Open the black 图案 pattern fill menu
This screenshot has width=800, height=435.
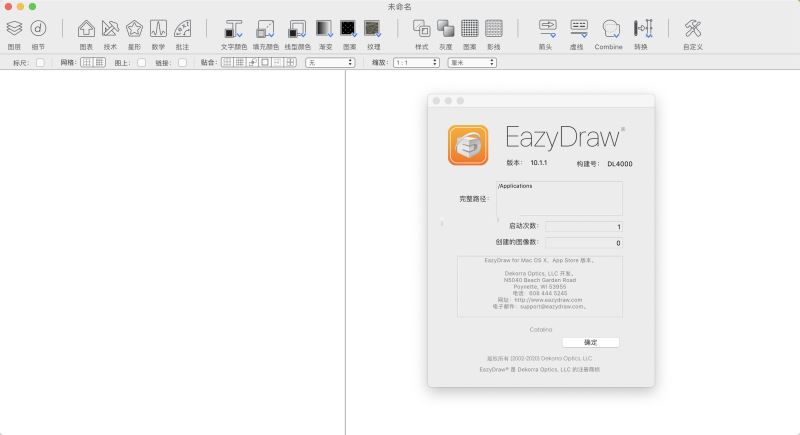[x=348, y=29]
